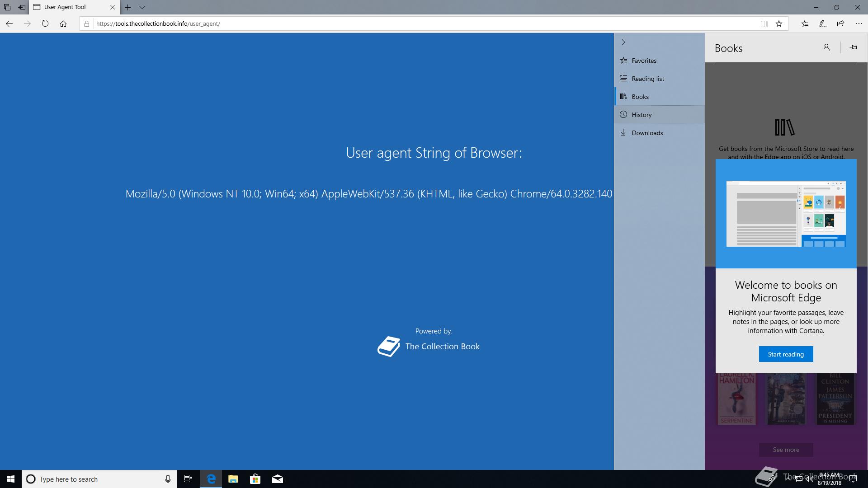
Task: Open the Serpentine book cover
Action: [x=736, y=399]
